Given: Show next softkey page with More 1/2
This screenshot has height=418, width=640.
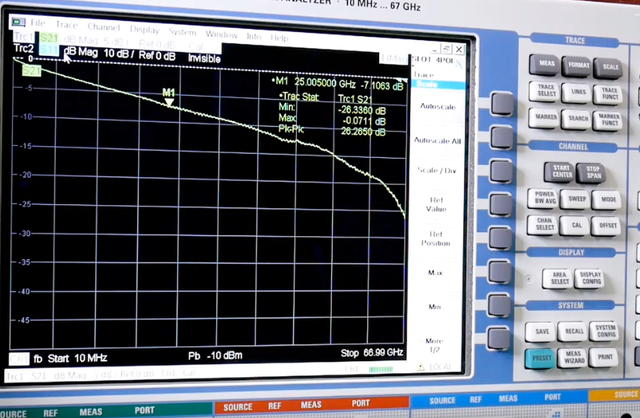Looking at the screenshot, I should 436,345.
